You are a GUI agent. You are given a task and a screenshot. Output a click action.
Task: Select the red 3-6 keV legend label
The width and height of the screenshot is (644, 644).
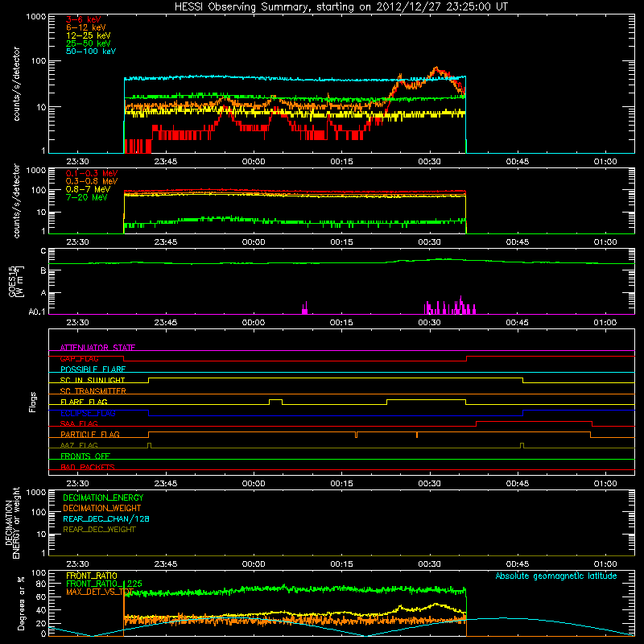(x=84, y=19)
